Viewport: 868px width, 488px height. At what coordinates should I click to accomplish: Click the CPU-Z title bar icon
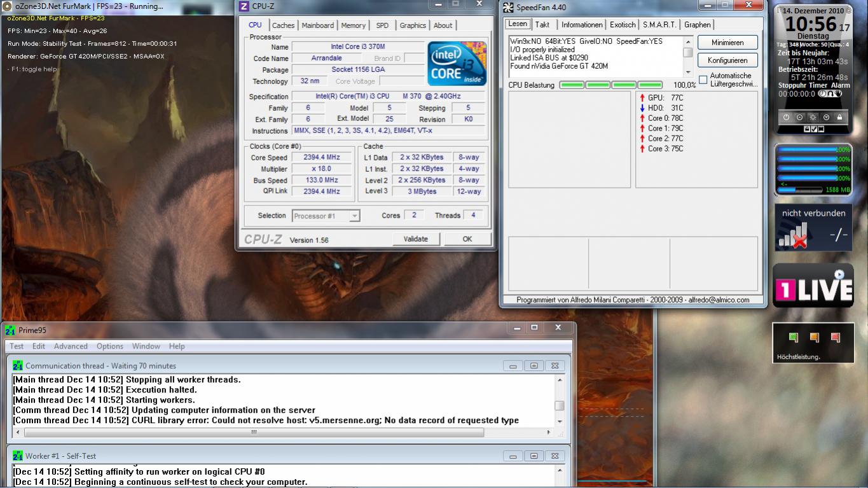pos(244,6)
